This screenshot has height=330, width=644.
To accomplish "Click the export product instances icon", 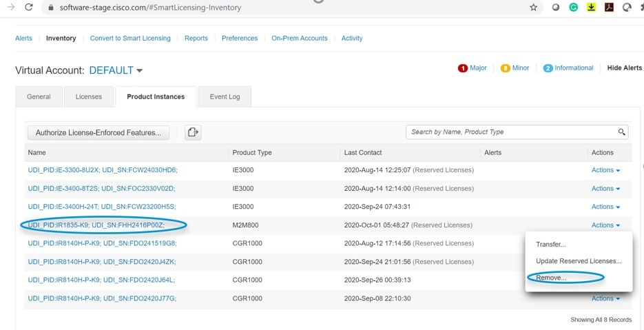I will click(x=193, y=132).
